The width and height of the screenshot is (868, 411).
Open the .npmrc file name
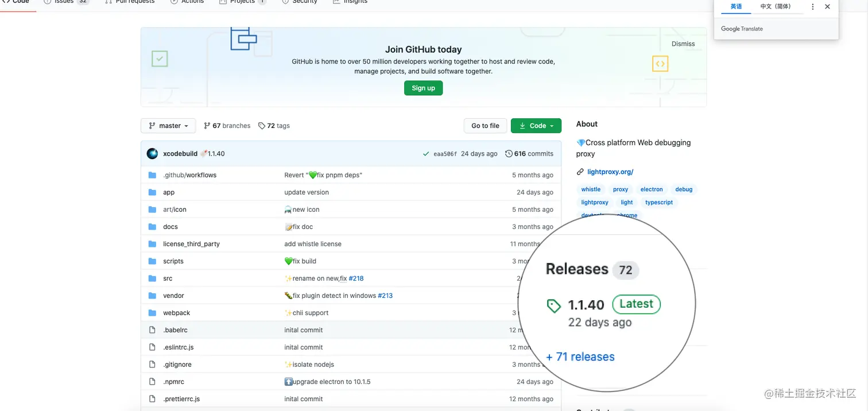[173, 382]
